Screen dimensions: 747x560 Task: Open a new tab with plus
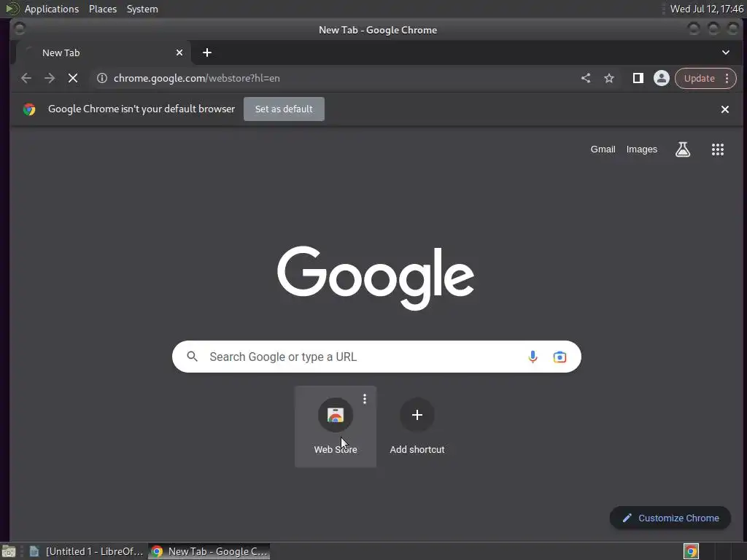click(206, 52)
